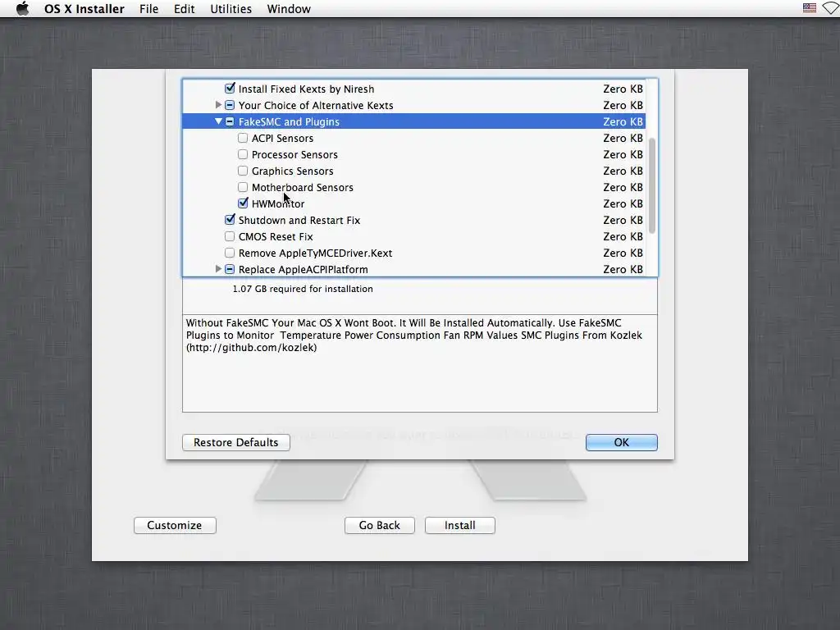840x630 pixels.
Task: Click the Customize button
Action: click(175, 525)
